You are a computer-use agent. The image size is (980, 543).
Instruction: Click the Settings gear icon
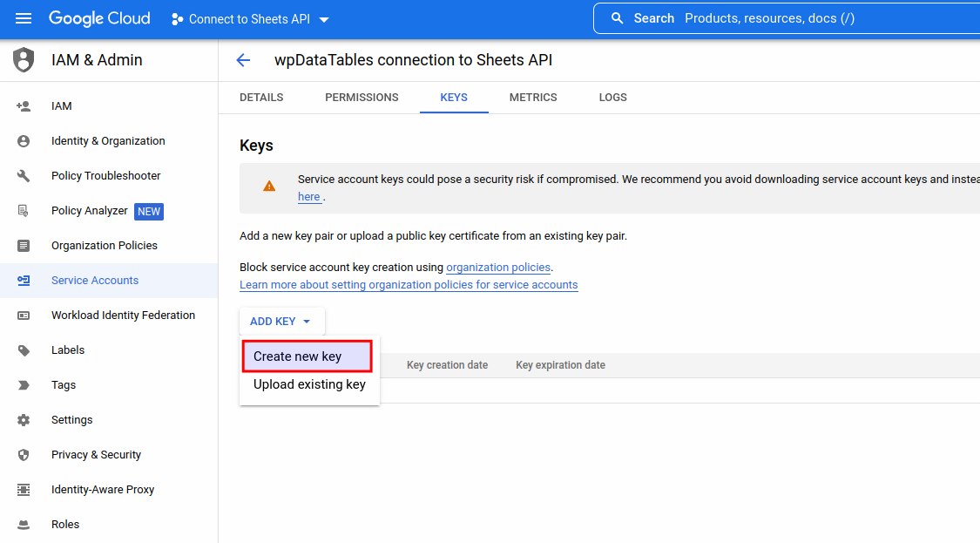click(x=24, y=420)
